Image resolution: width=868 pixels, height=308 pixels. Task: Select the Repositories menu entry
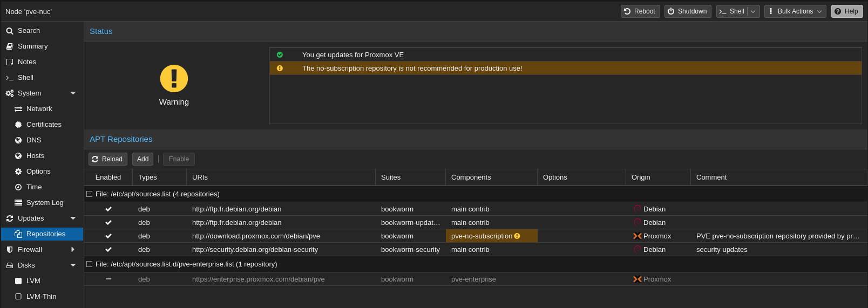[42, 234]
